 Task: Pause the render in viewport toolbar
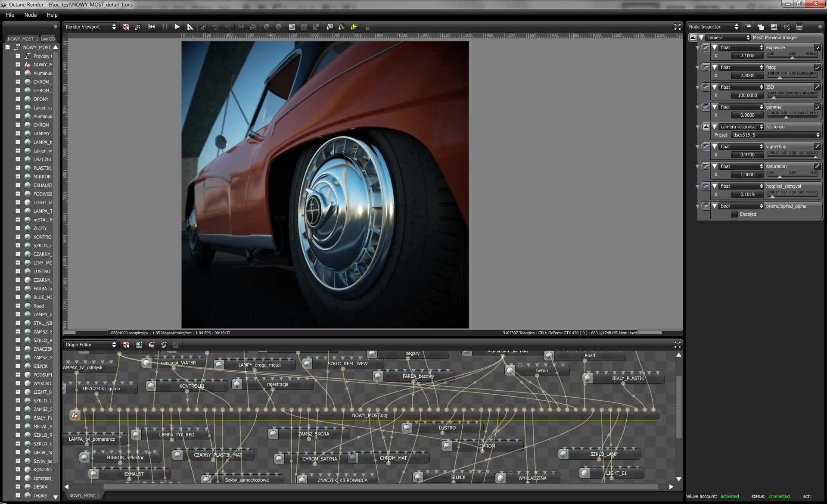pyautogui.click(x=165, y=27)
